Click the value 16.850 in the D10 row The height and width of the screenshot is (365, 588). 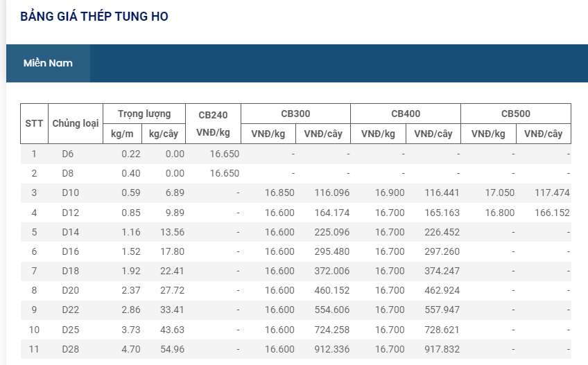(279, 193)
